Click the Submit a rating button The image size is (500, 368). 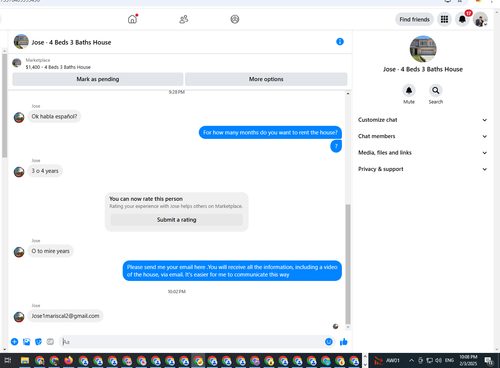[177, 220]
